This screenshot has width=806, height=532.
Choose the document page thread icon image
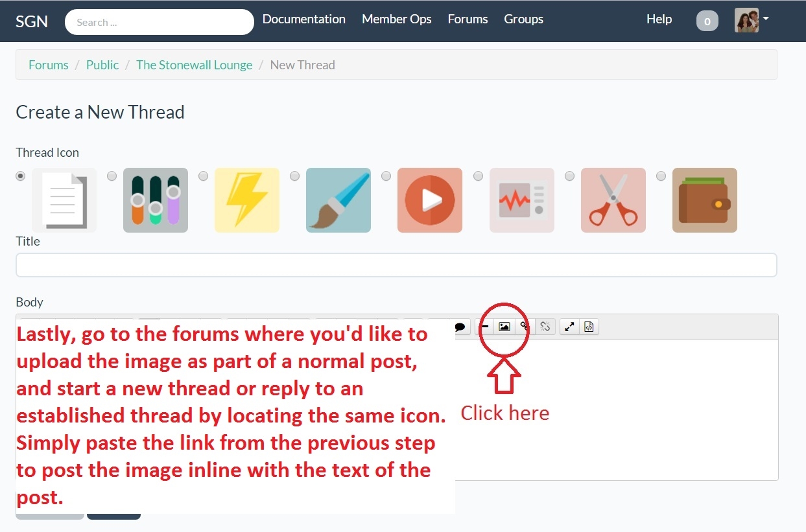[x=64, y=200]
